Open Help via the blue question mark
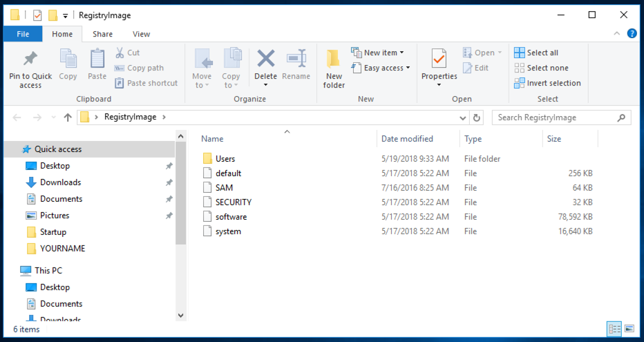This screenshot has width=644, height=342. [x=632, y=34]
